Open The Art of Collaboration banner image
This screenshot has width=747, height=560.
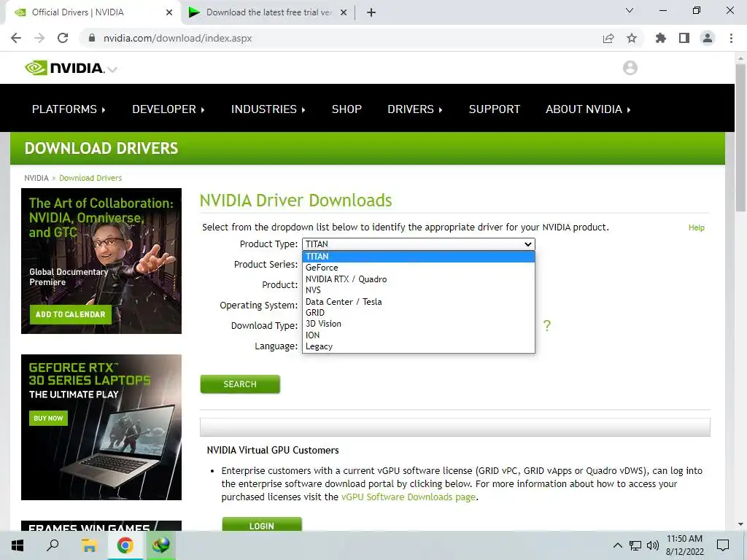tap(101, 261)
